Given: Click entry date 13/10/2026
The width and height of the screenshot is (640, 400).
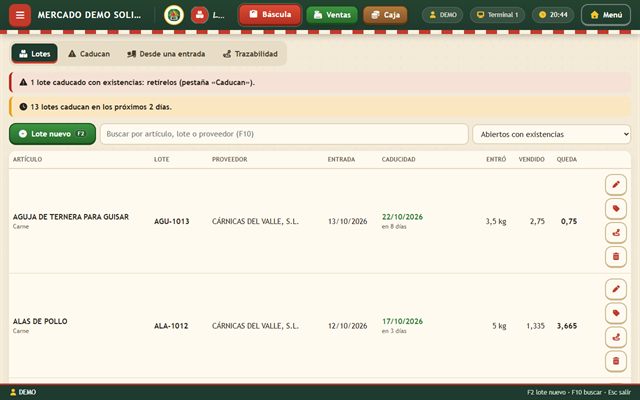Looking at the screenshot, I should click(347, 221).
